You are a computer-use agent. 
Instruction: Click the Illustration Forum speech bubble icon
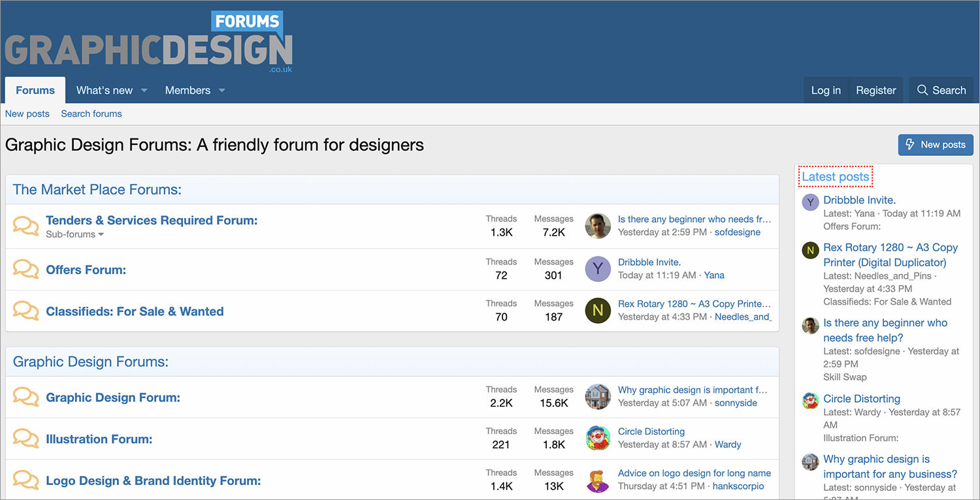(25, 438)
